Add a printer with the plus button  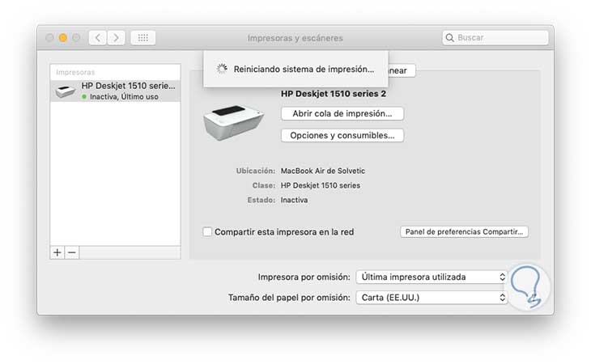57,252
